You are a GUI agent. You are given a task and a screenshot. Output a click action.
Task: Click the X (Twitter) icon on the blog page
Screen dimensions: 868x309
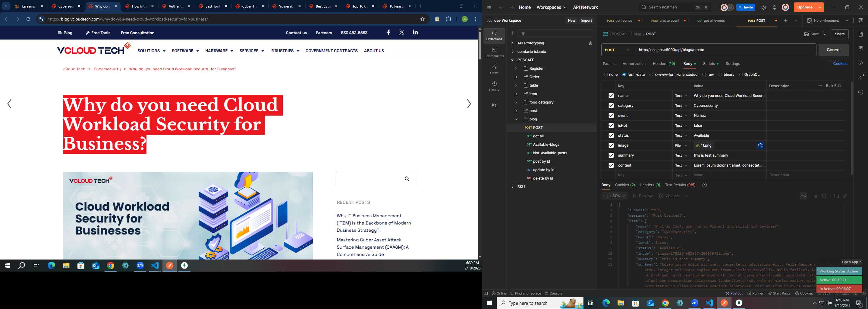[402, 32]
